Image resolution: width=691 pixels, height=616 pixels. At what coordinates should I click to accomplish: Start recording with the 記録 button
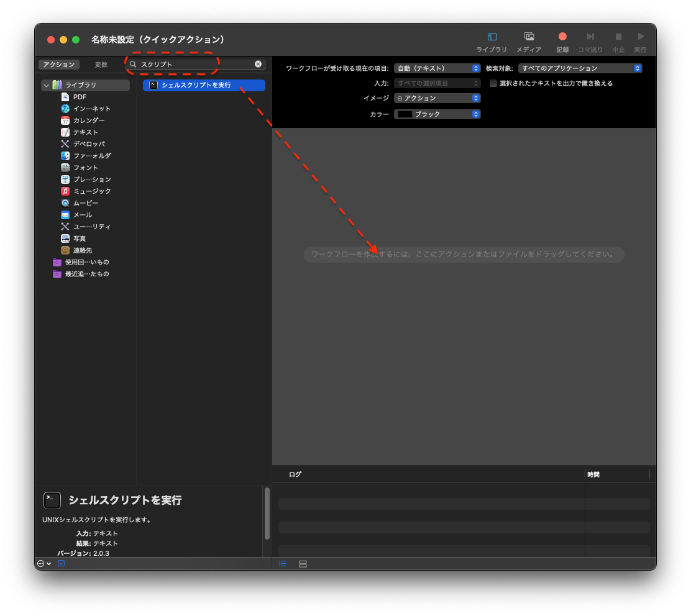[x=562, y=42]
